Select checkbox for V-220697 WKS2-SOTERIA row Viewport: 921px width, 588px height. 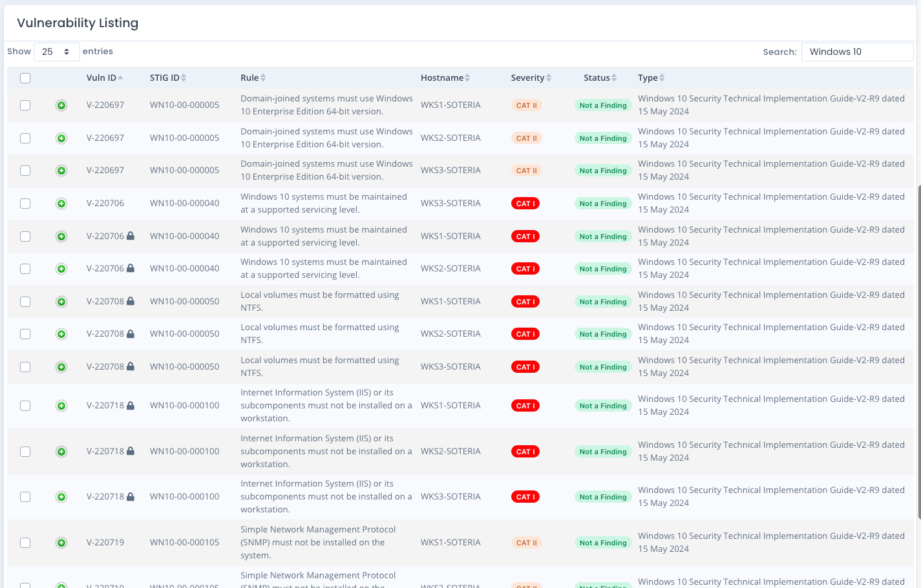25,138
